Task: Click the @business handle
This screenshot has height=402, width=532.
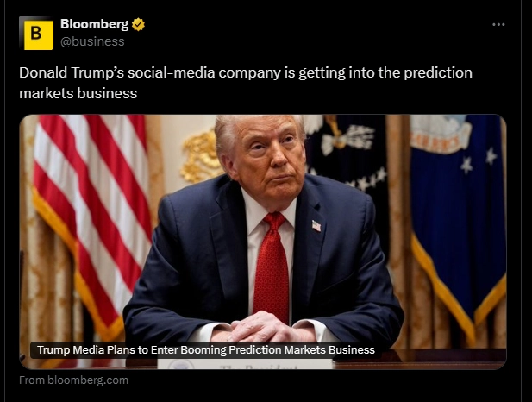Action: pos(91,41)
